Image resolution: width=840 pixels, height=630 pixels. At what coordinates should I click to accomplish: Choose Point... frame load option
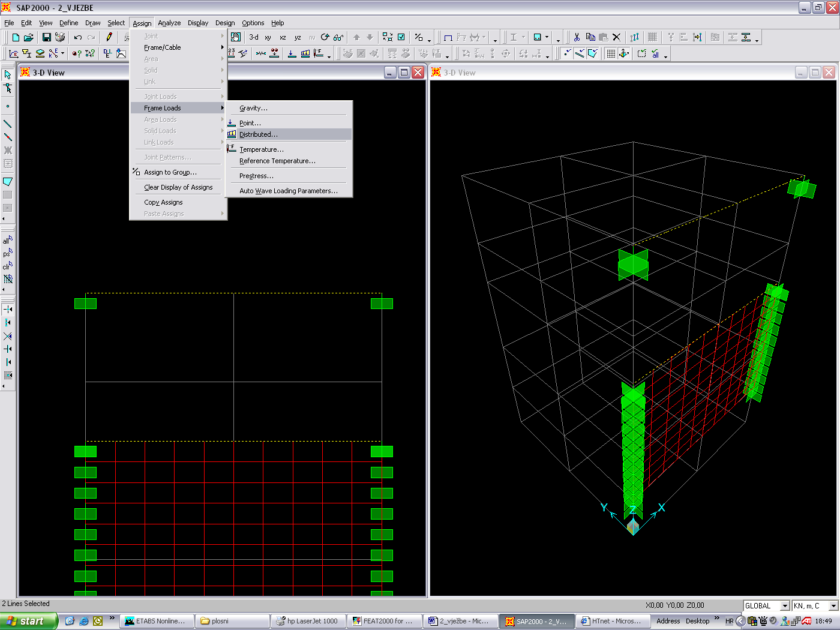point(289,123)
